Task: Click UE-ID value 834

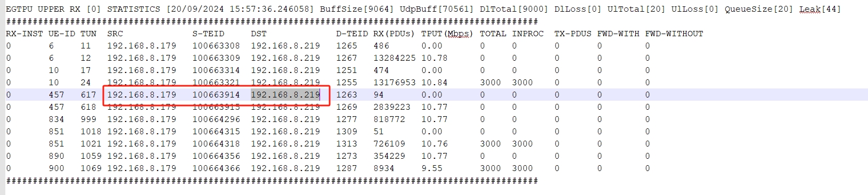Action: [x=56, y=119]
